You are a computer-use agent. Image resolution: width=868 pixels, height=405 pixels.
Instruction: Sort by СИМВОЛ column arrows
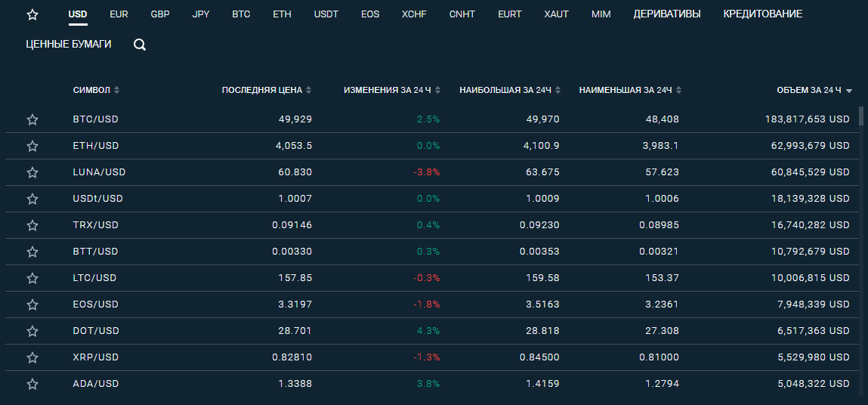(x=117, y=91)
